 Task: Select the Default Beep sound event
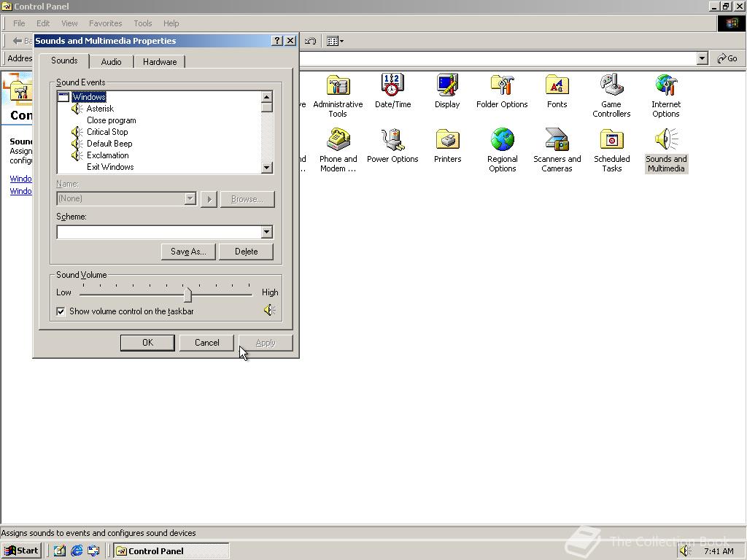pyautogui.click(x=109, y=144)
